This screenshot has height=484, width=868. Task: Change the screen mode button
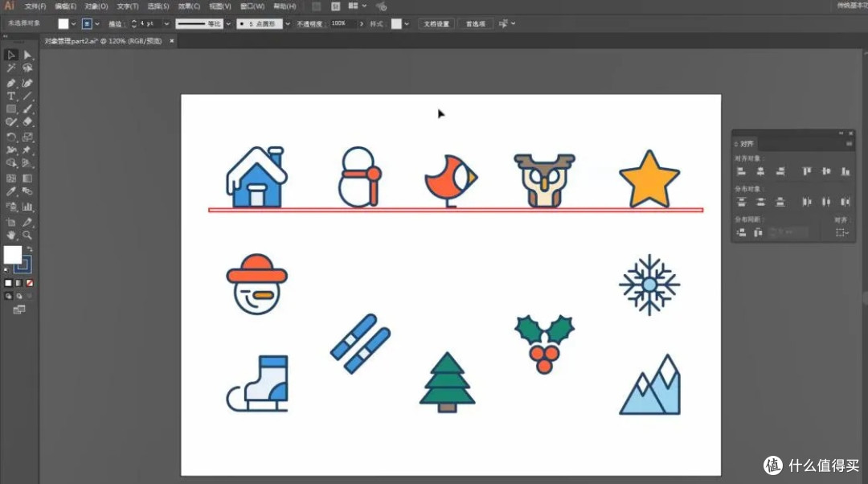(x=18, y=310)
